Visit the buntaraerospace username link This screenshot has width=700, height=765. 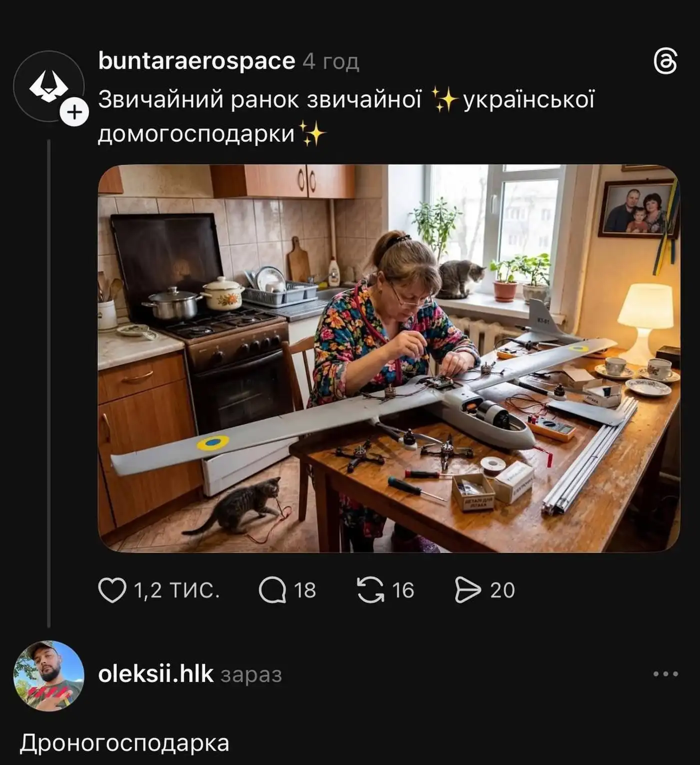[196, 61]
